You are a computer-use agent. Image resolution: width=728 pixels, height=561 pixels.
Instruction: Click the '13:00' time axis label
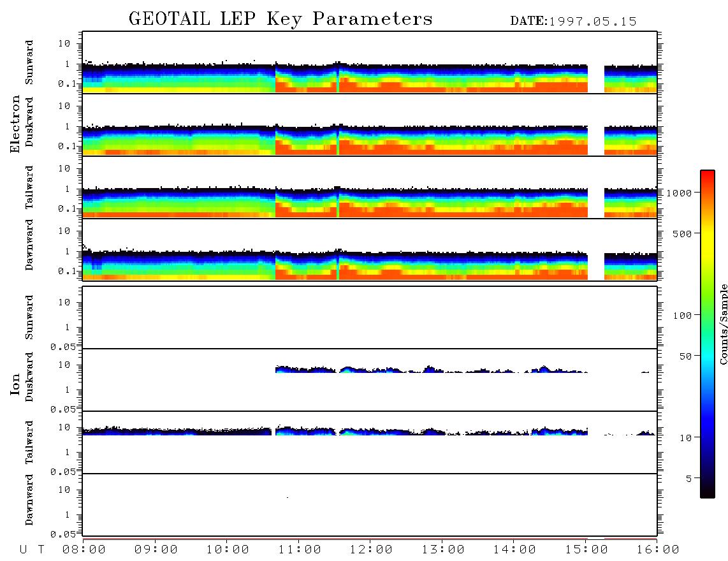tap(443, 550)
